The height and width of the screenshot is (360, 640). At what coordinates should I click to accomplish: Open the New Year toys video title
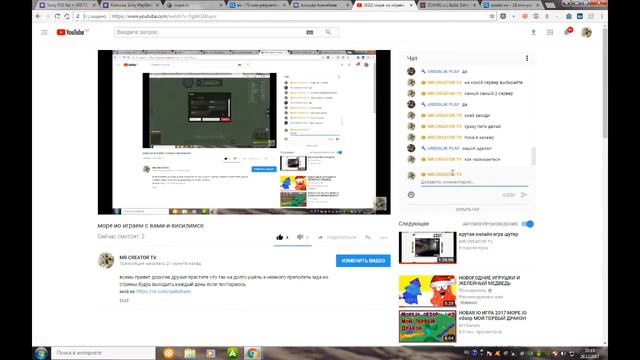489,280
